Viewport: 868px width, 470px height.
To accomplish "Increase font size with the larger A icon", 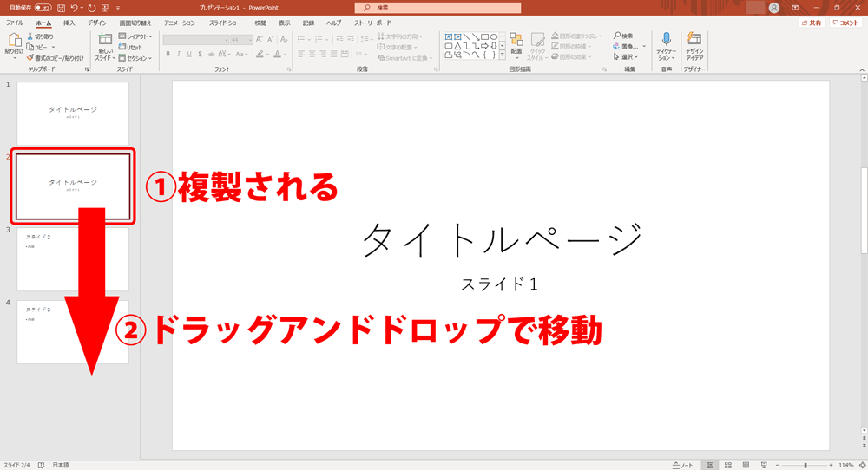I will click(259, 40).
